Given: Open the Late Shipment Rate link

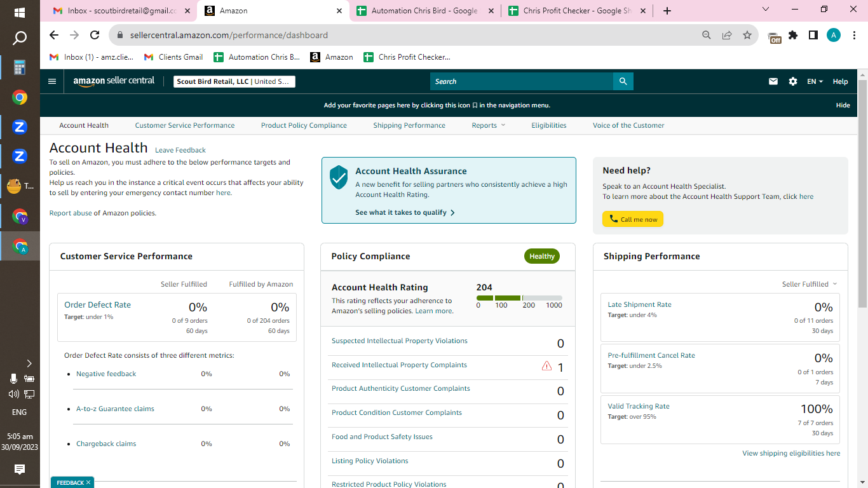Looking at the screenshot, I should click(x=639, y=304).
